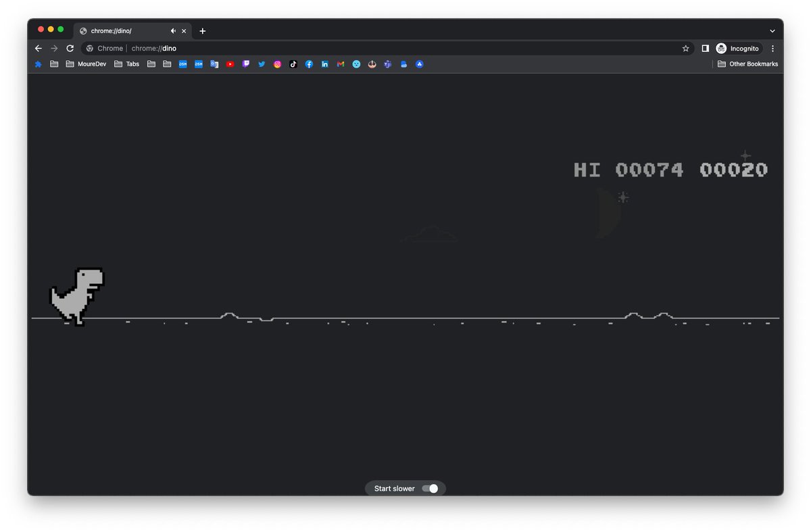Focus the address bar showing chrome://dino
The width and height of the screenshot is (811, 532).
[388, 49]
